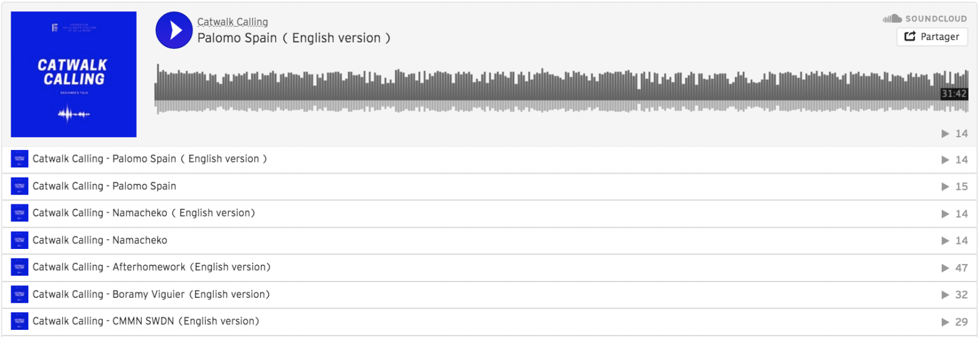
Task: Select the CMMN SWDN (English version) track
Action: click(490, 321)
